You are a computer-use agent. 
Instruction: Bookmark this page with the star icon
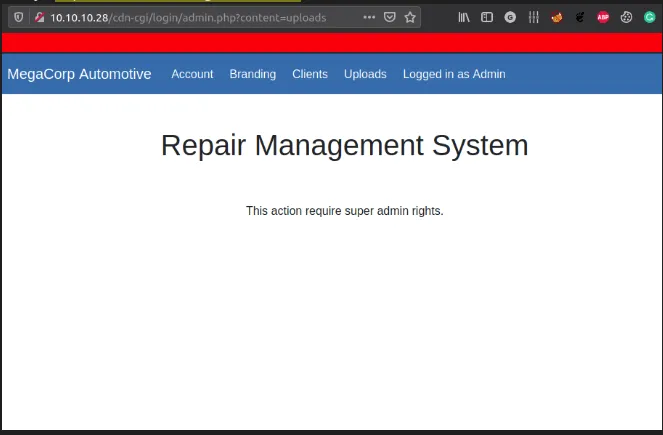tap(410, 17)
